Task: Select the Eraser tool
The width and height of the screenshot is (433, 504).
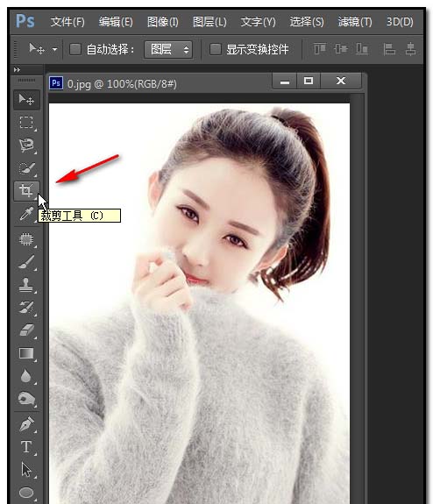Action: (x=26, y=330)
